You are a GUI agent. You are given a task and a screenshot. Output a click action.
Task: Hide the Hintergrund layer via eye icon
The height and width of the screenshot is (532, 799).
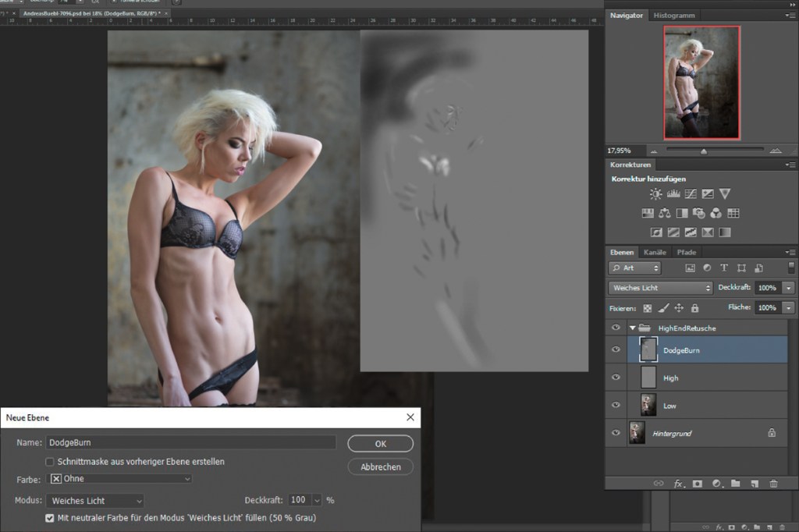pos(616,433)
